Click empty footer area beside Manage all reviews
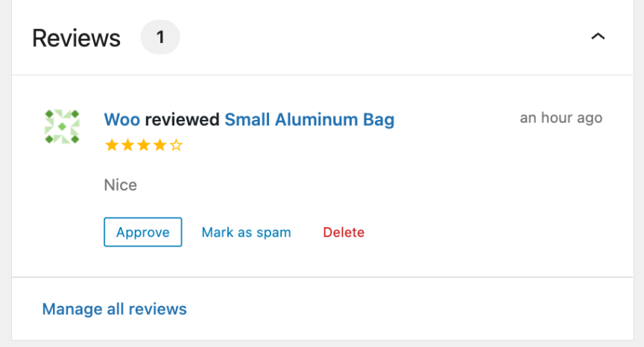 point(410,309)
